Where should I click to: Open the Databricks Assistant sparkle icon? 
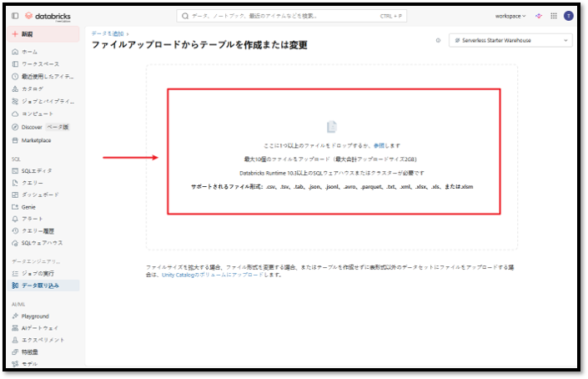[x=539, y=16]
